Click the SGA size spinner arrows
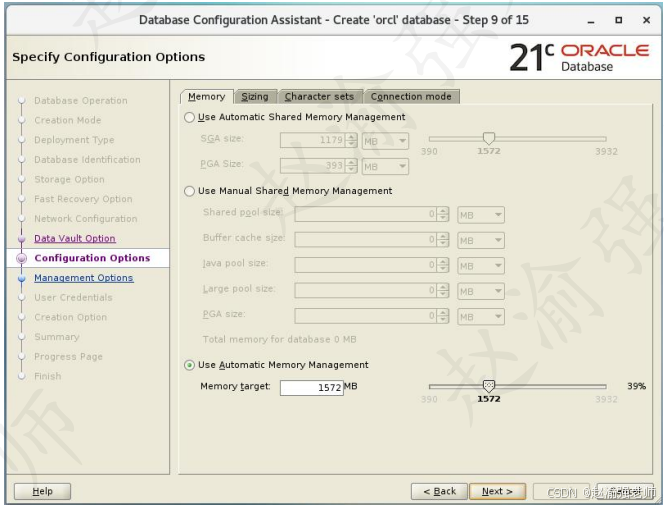The image size is (664, 507). [351, 141]
